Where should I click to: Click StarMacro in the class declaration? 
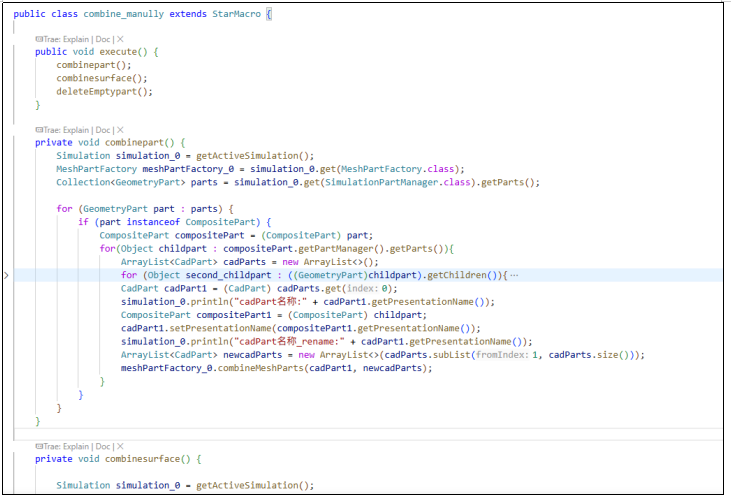236,14
